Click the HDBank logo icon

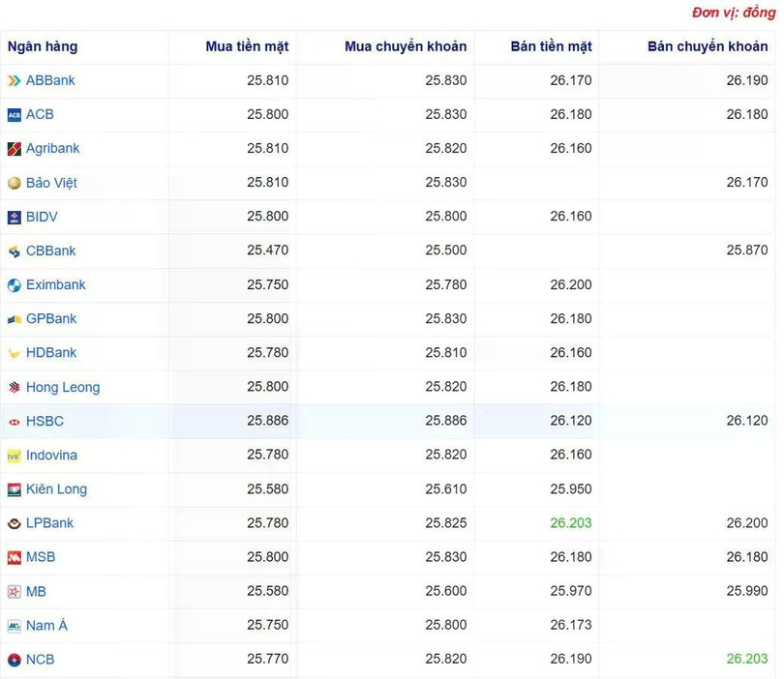coord(14,353)
